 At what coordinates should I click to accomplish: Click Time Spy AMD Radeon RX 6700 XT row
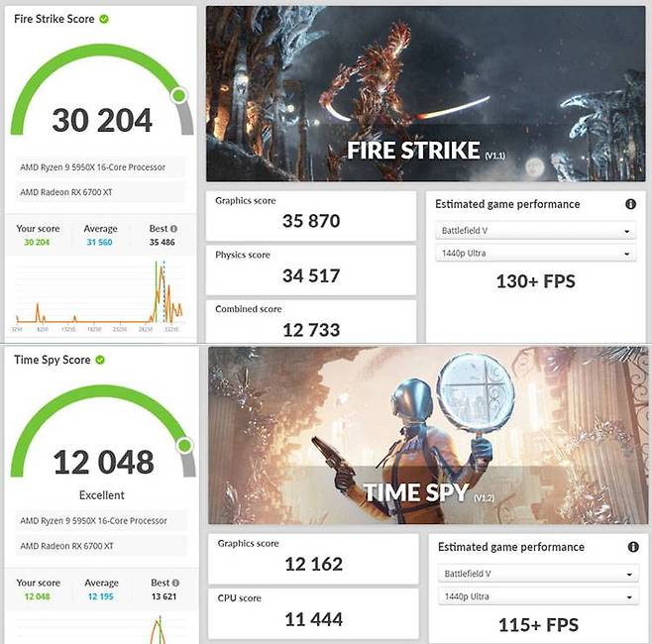(101, 546)
